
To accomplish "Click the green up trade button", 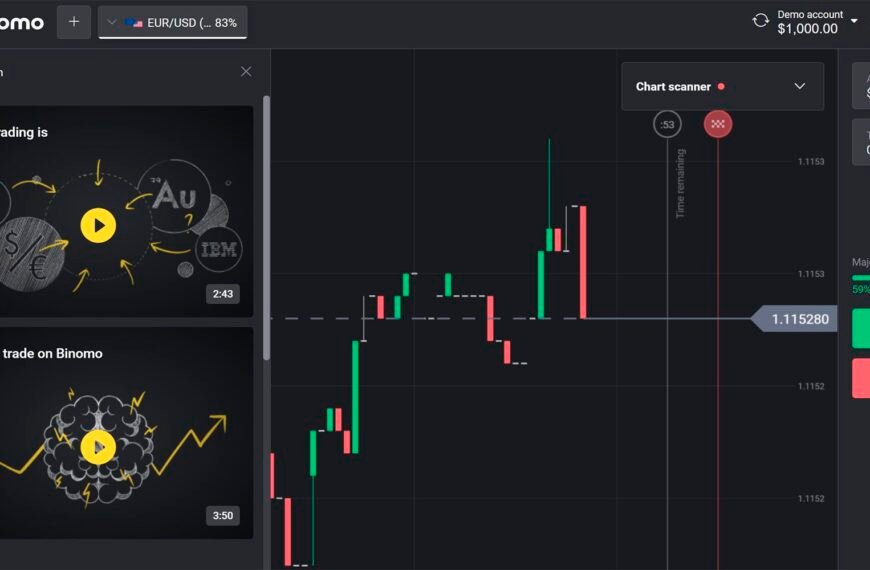I will click(861, 328).
